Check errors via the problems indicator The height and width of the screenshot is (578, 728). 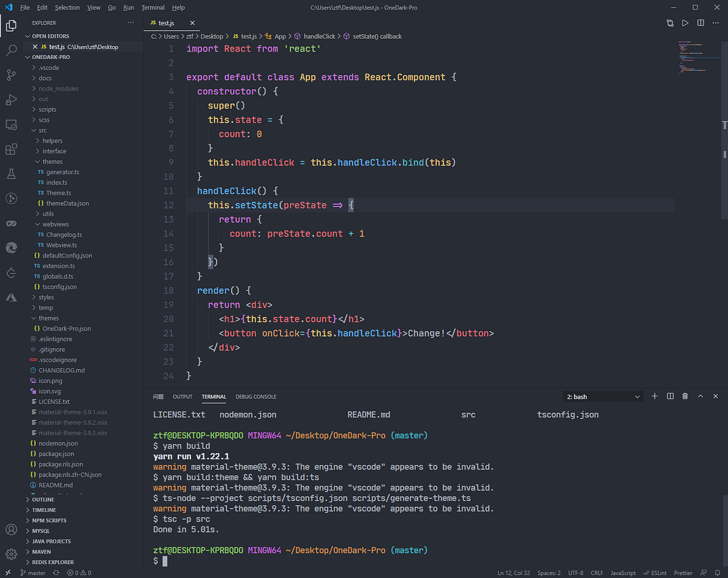[78, 573]
